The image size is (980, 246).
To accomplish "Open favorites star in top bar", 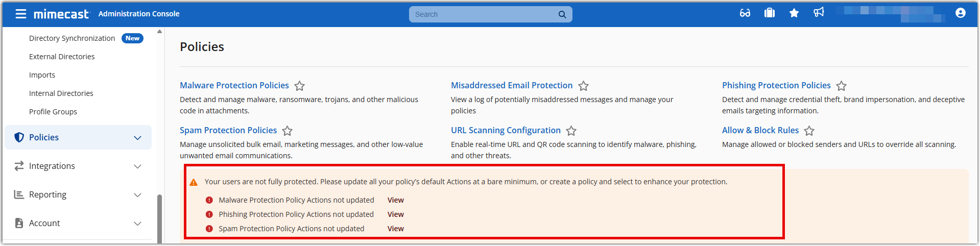I will point(794,13).
